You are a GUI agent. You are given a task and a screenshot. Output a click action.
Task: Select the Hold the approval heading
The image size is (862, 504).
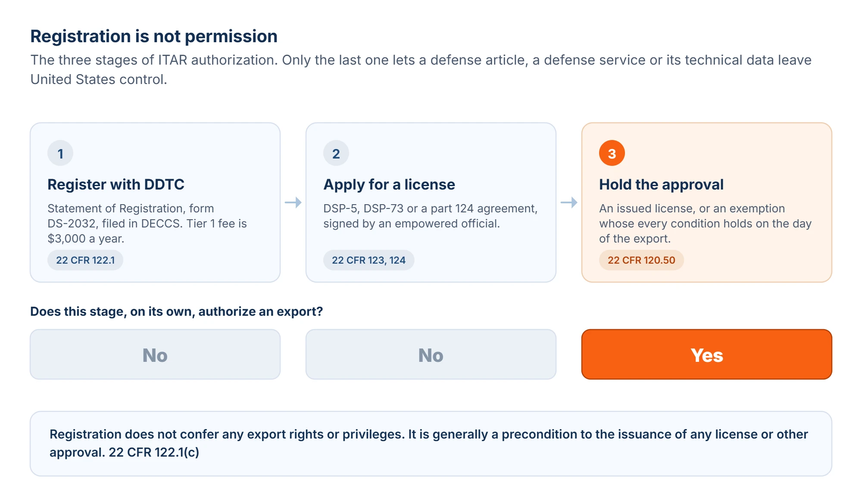point(661,184)
